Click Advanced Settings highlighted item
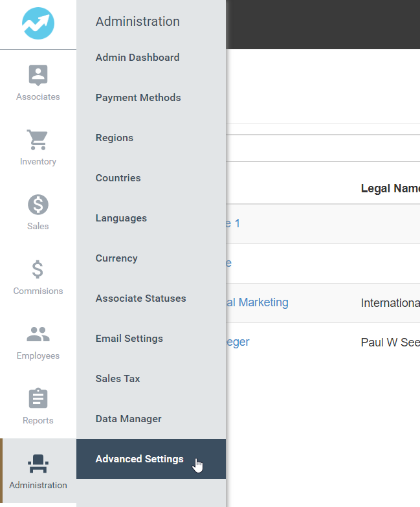This screenshot has height=507, width=420. 139,459
